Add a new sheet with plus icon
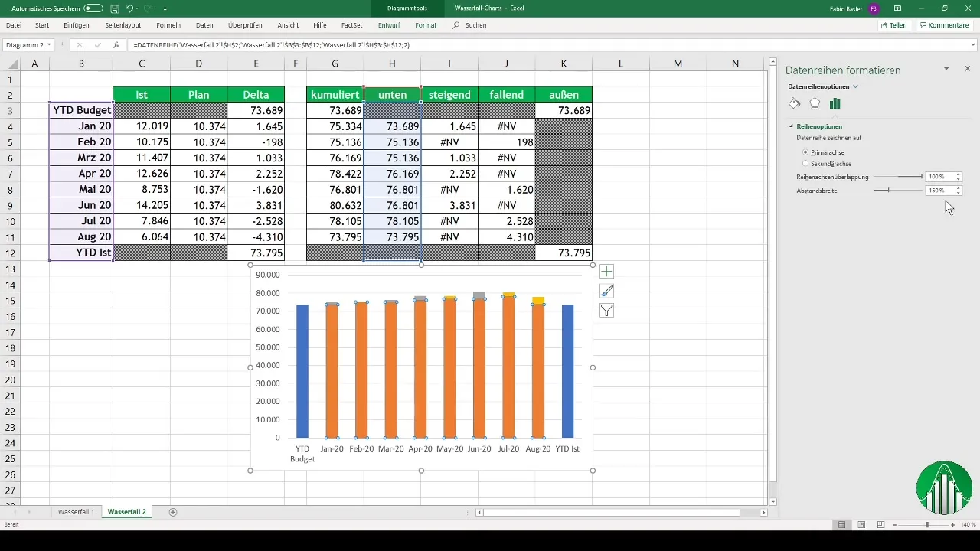This screenshot has height=551, width=980. (173, 512)
